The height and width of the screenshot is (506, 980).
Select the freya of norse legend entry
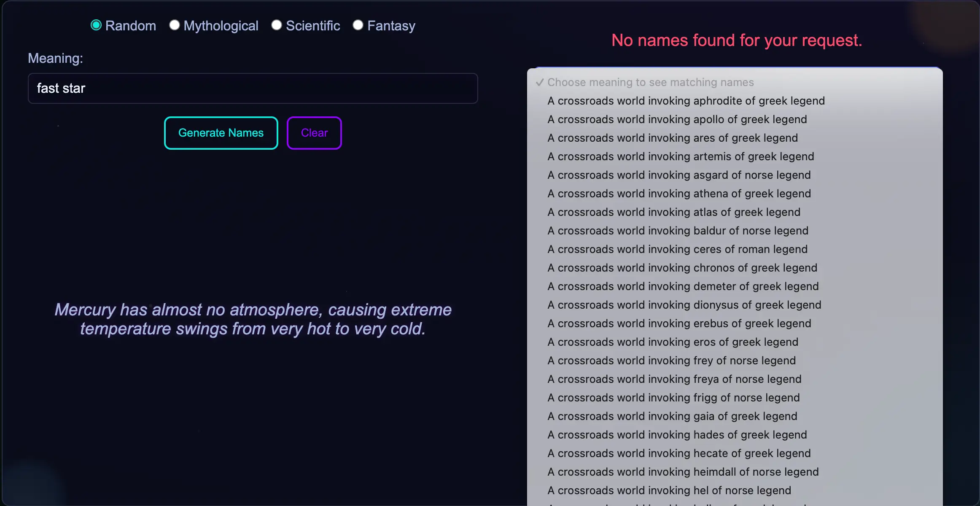[x=674, y=379]
